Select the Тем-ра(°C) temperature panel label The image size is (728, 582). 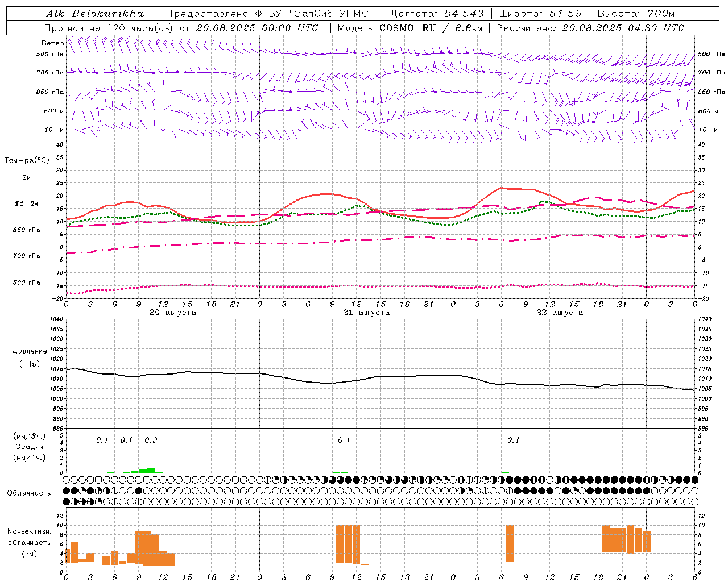point(27,160)
